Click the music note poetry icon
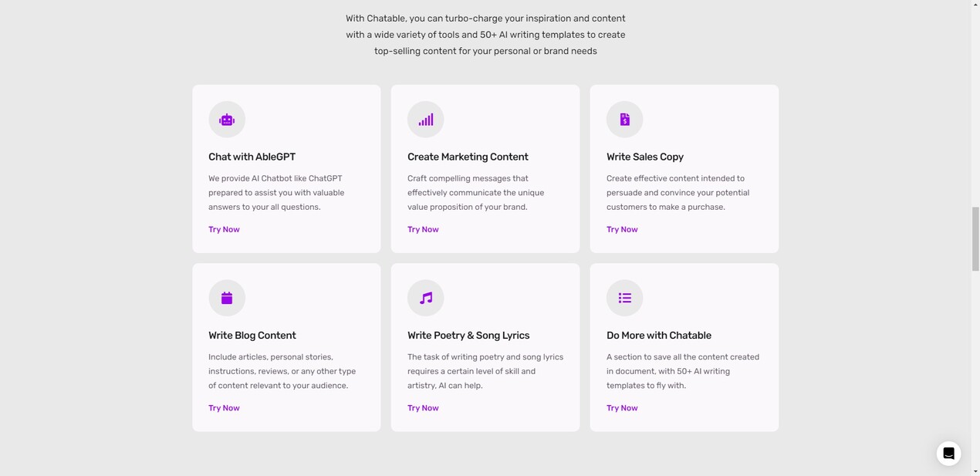Viewport: 980px width, 476px height. pos(426,298)
